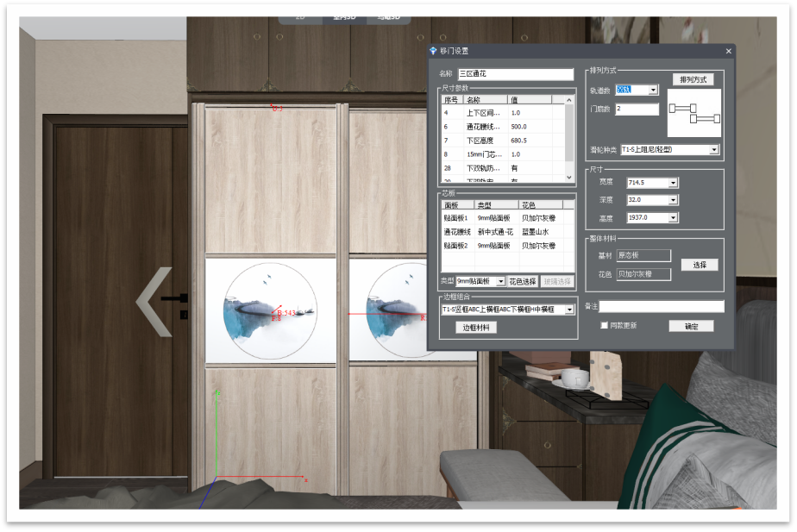
Task: Click the left sliding door's round landscape painting
Action: pos(270,310)
